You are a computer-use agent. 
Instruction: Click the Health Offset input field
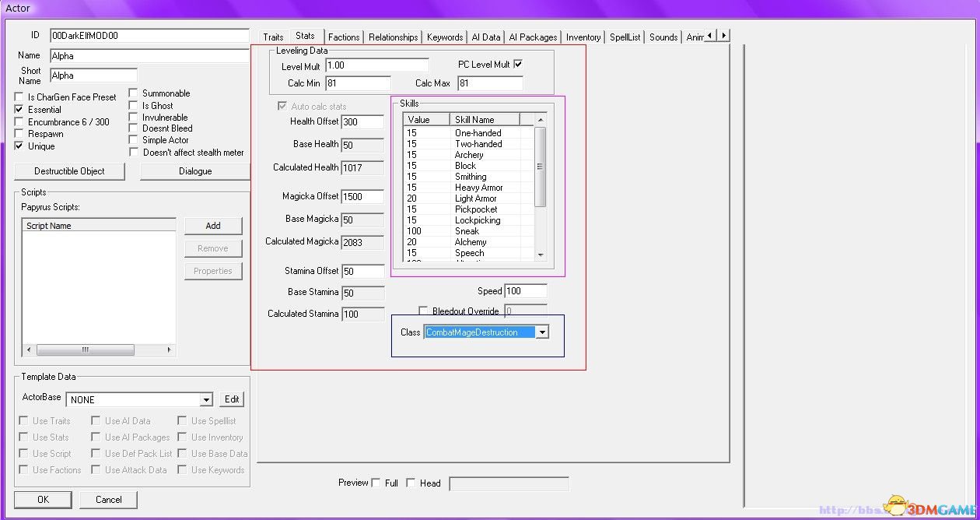tap(362, 122)
